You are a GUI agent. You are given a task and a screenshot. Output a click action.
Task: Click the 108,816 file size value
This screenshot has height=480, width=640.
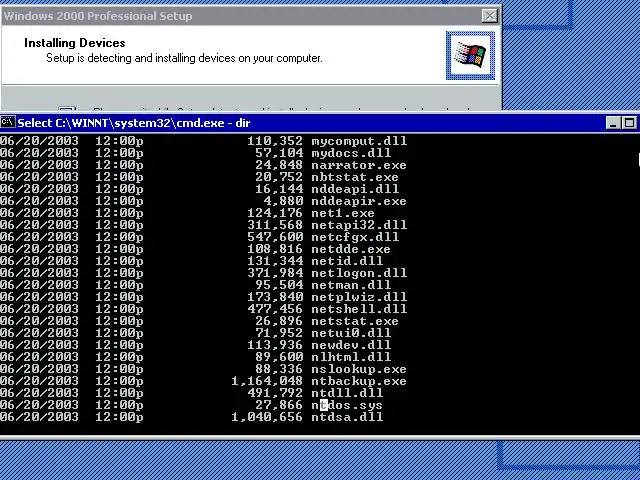tap(275, 249)
